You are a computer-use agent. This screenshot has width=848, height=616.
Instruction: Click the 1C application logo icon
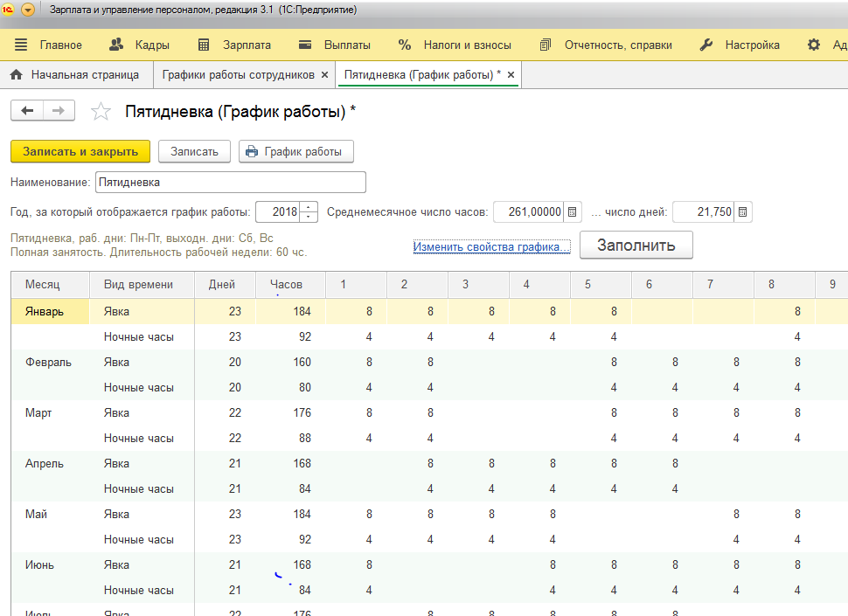8,10
